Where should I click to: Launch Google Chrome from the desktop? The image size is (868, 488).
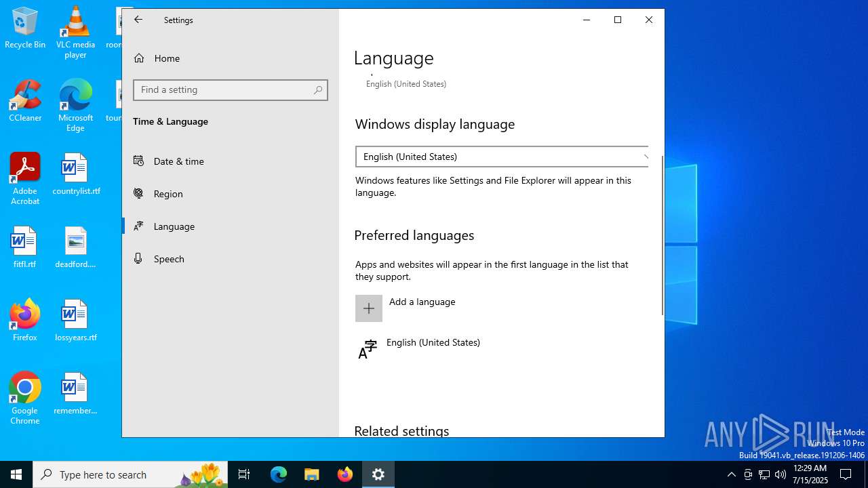[x=25, y=398]
